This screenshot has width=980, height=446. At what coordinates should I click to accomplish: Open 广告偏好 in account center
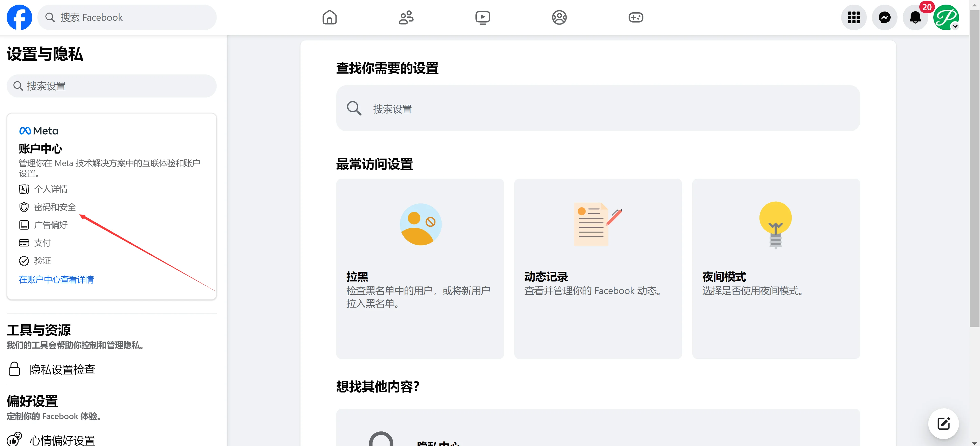(51, 224)
